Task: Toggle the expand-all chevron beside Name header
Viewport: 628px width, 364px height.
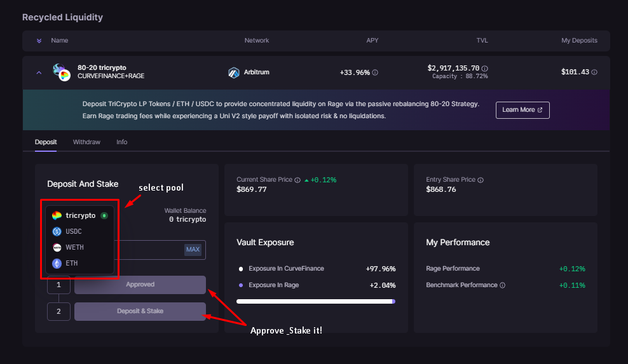Action: coord(39,41)
